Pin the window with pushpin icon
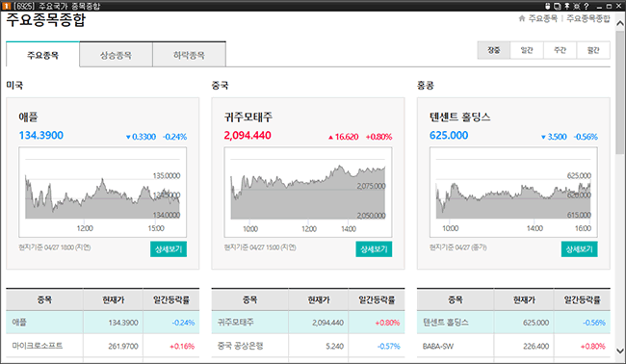The width and height of the screenshot is (626, 364). coord(567,6)
